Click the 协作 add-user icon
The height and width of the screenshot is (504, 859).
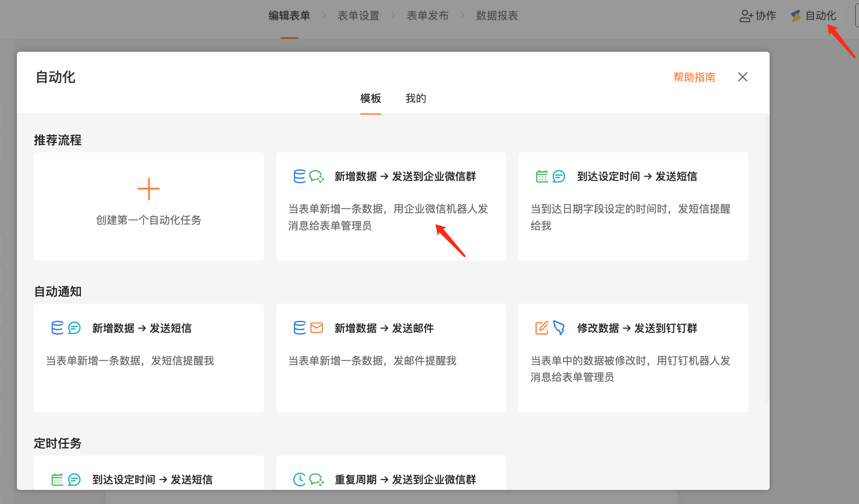coord(746,16)
